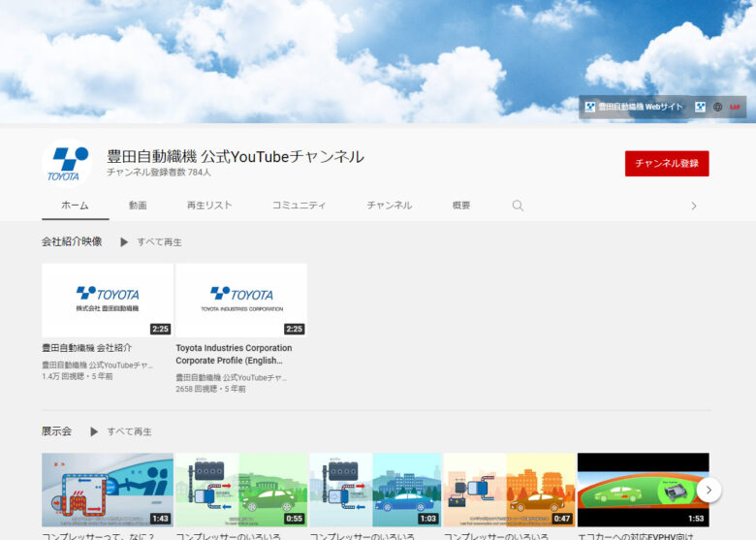The width and height of the screenshot is (756, 540).
Task: Go to the コミュニティ tab
Action: coord(299,206)
